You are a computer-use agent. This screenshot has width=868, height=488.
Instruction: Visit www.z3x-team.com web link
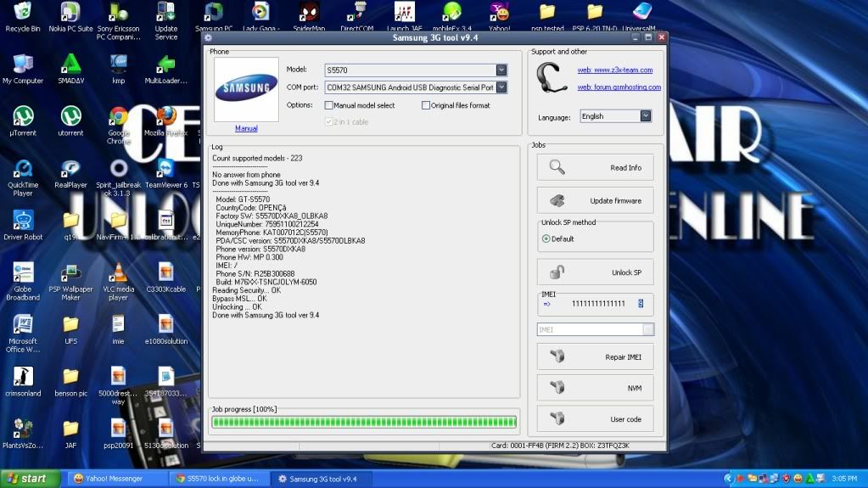pos(615,70)
